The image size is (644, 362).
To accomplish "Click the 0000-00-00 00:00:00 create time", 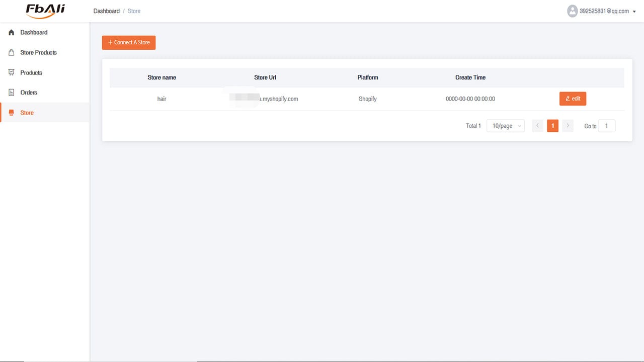I will pos(470,99).
